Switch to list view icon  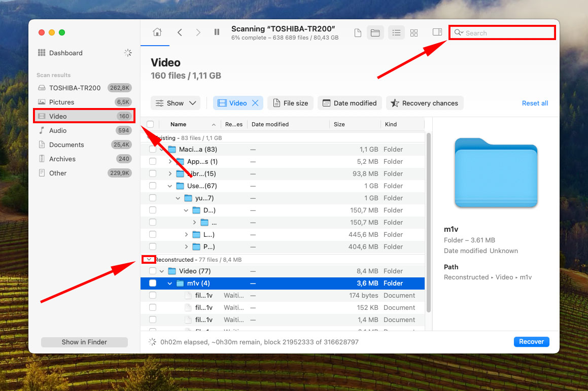tap(396, 33)
